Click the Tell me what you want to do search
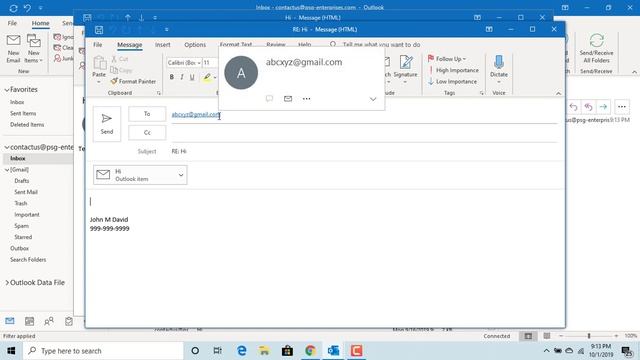The width and height of the screenshot is (640, 360). (381, 44)
